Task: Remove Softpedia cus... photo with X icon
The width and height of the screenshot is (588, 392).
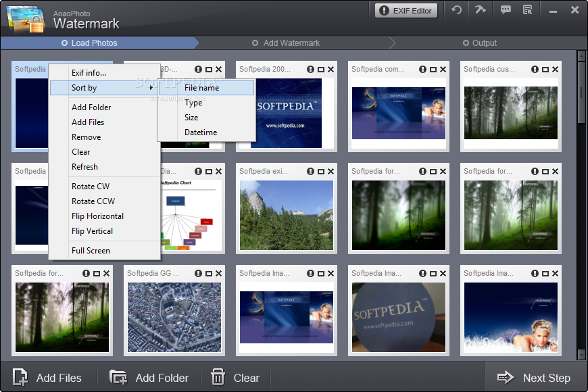Action: pyautogui.click(x=555, y=70)
